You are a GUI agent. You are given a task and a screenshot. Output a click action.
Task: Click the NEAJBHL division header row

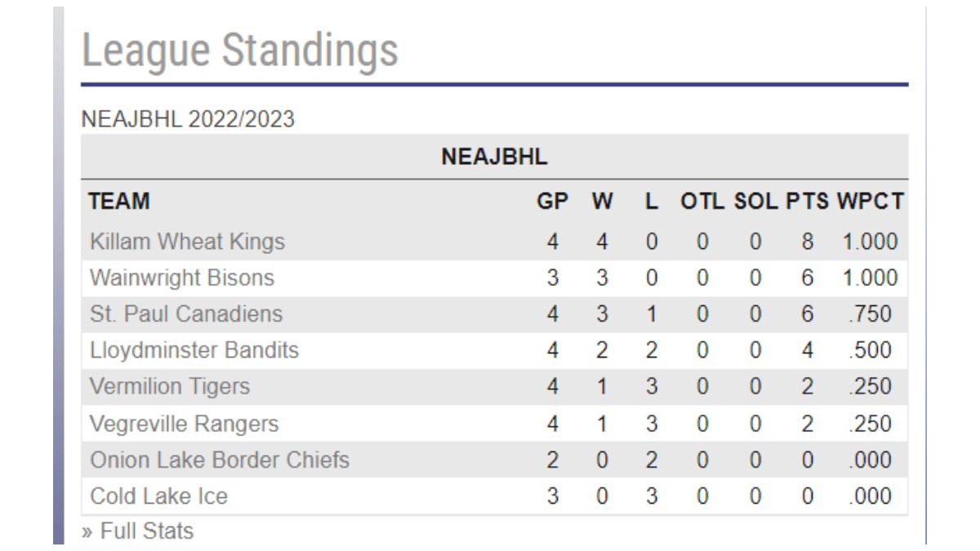tap(494, 157)
